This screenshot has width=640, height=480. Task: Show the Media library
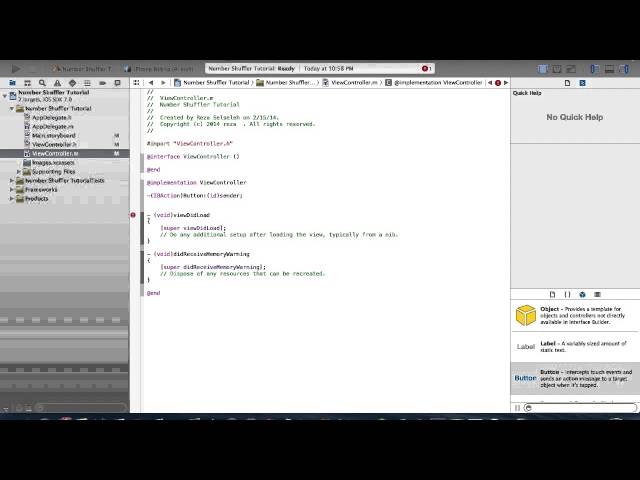tap(598, 294)
